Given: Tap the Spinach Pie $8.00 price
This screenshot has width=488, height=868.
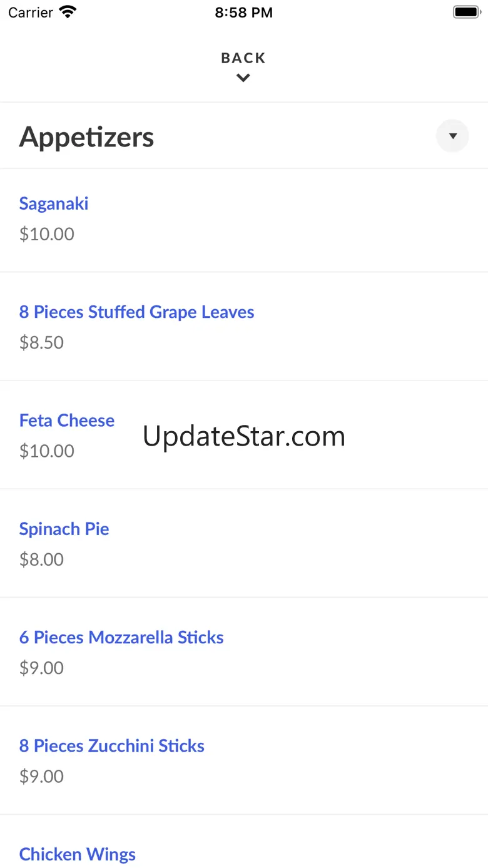Looking at the screenshot, I should pos(41,559).
